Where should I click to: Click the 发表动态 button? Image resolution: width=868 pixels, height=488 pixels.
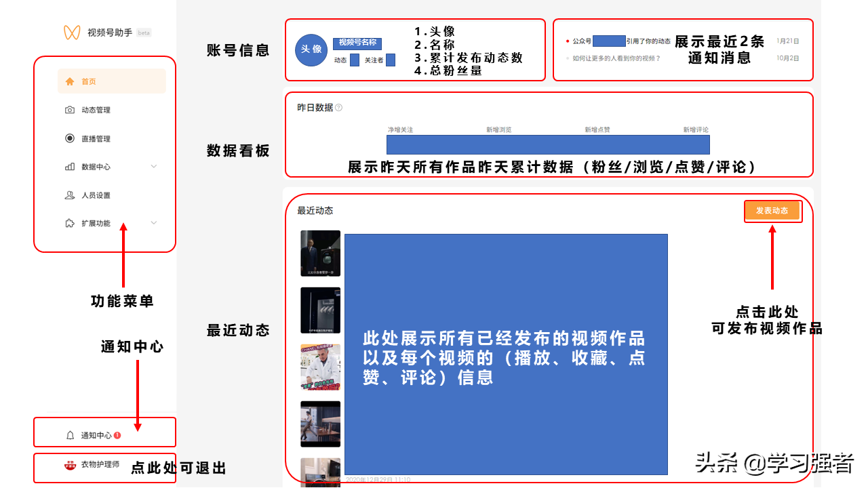(772, 211)
